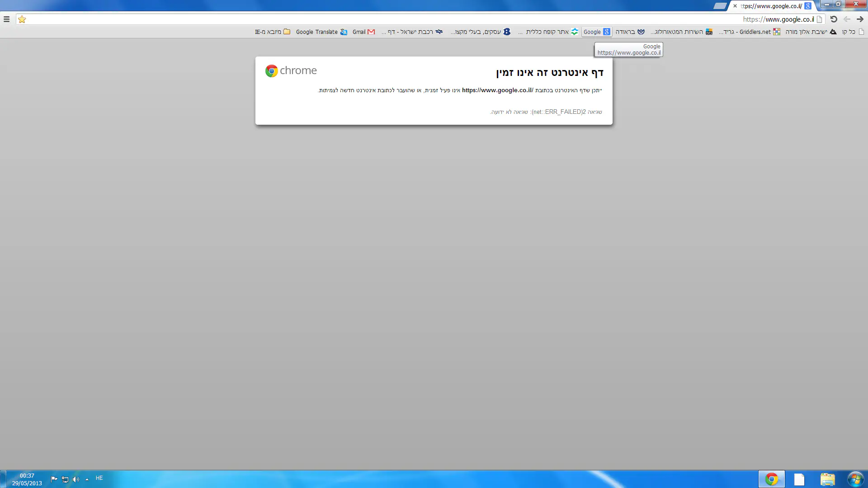The height and width of the screenshot is (488, 868).
Task: Click the Google bookmark button
Action: coord(597,32)
